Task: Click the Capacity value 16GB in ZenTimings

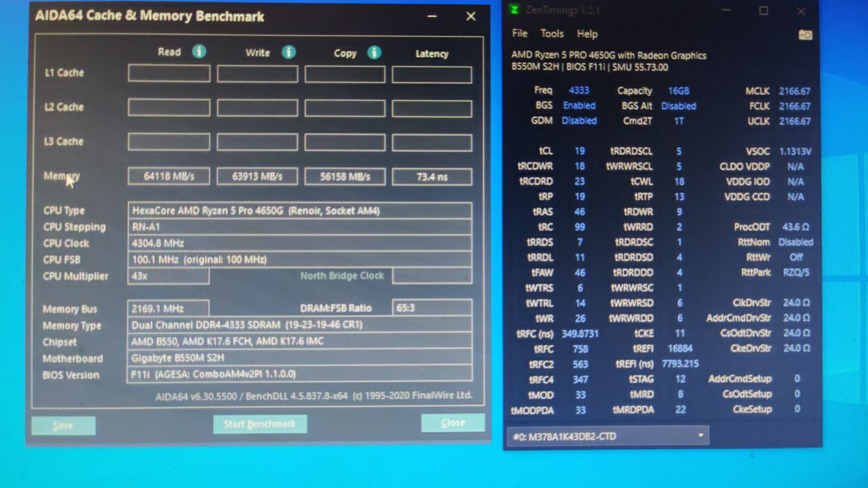Action: pos(678,91)
